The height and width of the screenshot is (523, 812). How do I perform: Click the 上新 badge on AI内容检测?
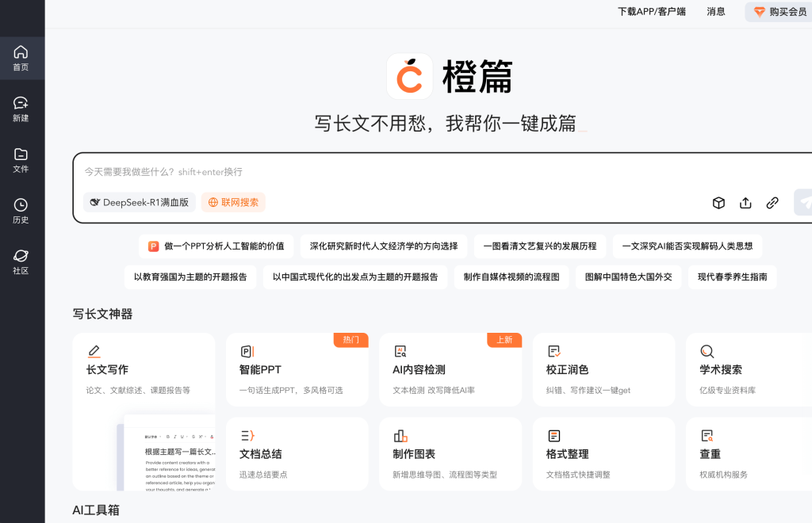(504, 340)
